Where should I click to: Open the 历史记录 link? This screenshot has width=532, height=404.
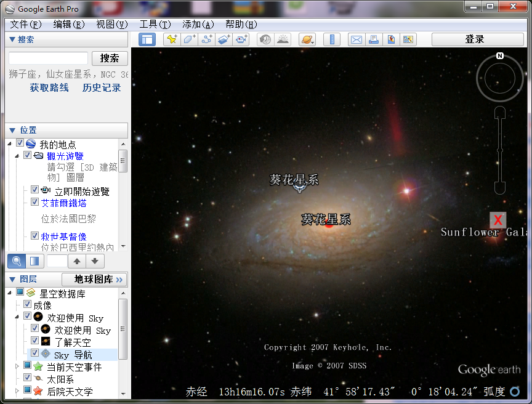[102, 88]
